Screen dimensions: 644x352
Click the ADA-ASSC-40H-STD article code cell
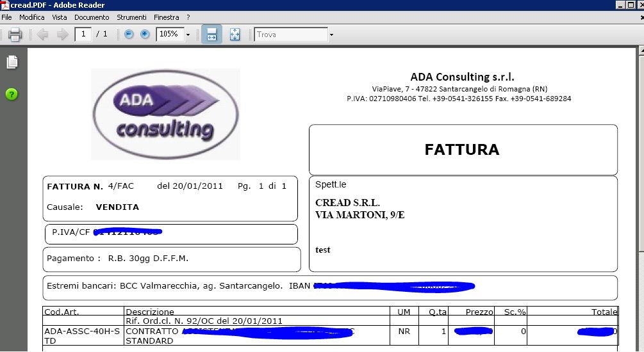click(x=83, y=335)
